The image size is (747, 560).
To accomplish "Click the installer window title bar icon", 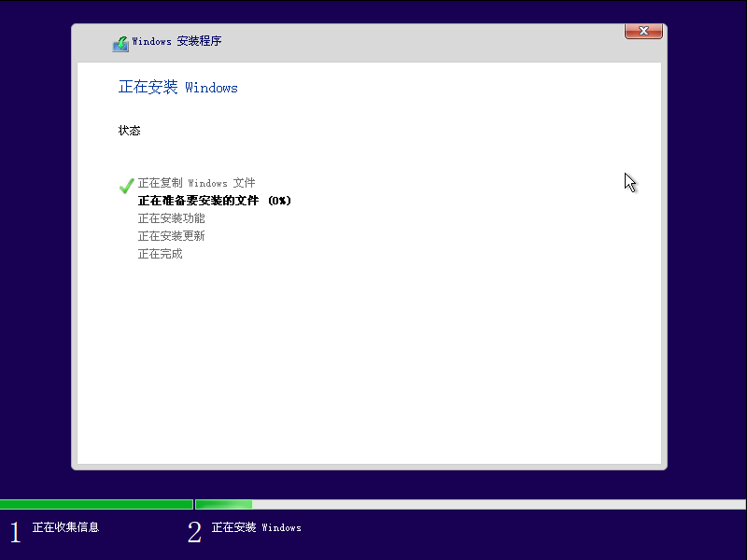I will [120, 42].
